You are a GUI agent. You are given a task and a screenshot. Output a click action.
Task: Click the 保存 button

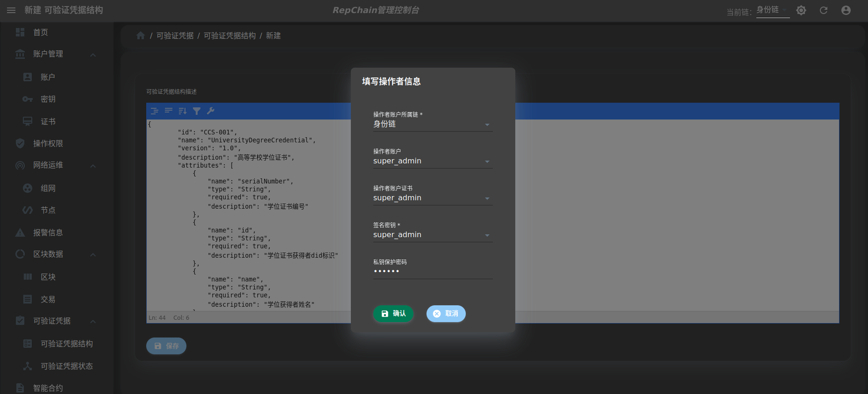pos(166,346)
